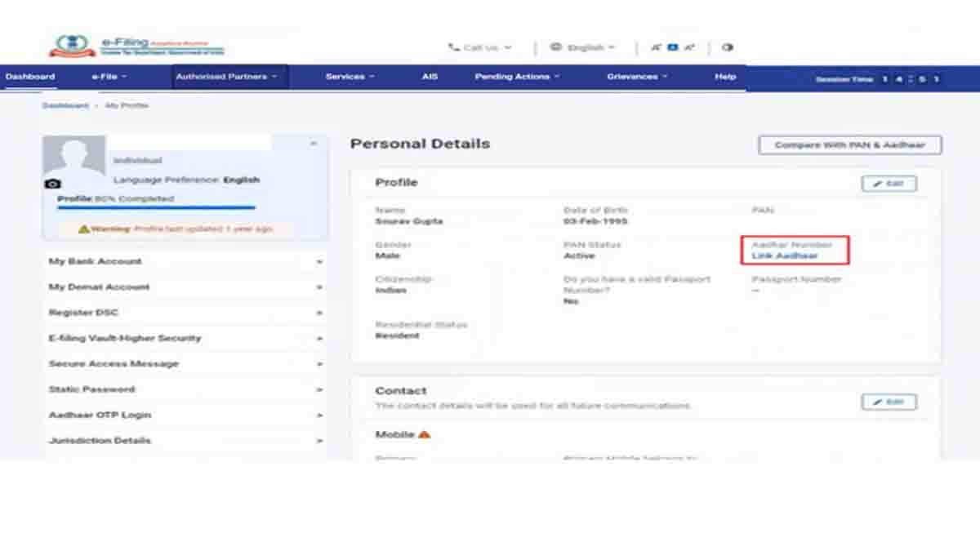
Task: Click the Mobile warning triangle icon
Action: (424, 435)
